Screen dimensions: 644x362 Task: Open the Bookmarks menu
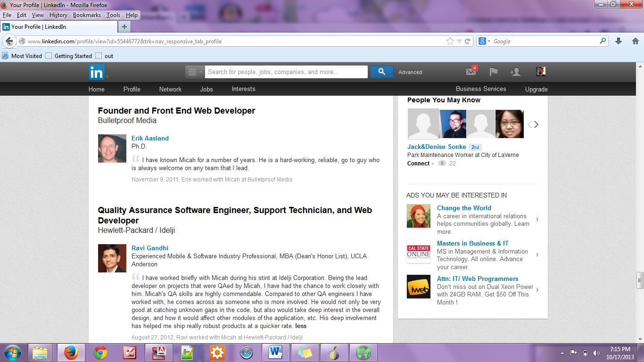pos(87,15)
